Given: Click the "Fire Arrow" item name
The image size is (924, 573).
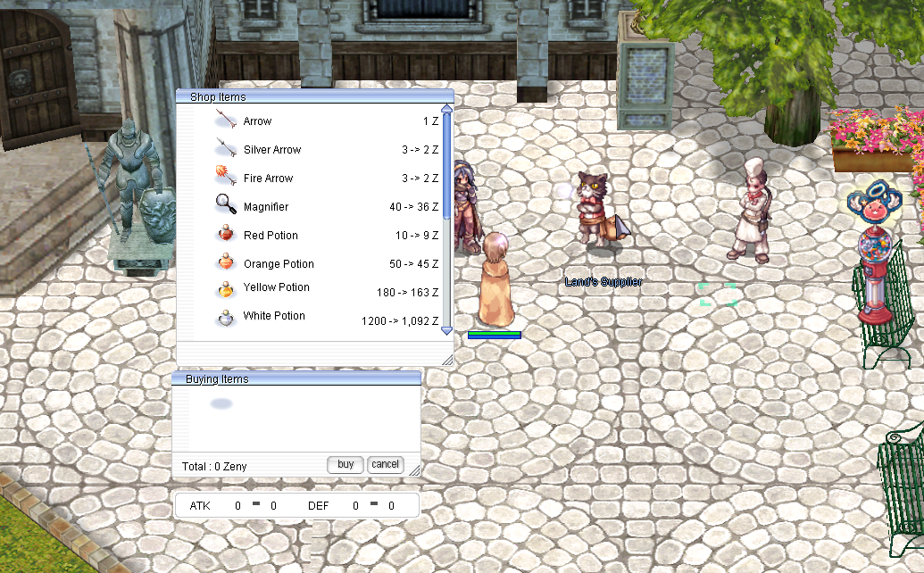Looking at the screenshot, I should coord(268,178).
